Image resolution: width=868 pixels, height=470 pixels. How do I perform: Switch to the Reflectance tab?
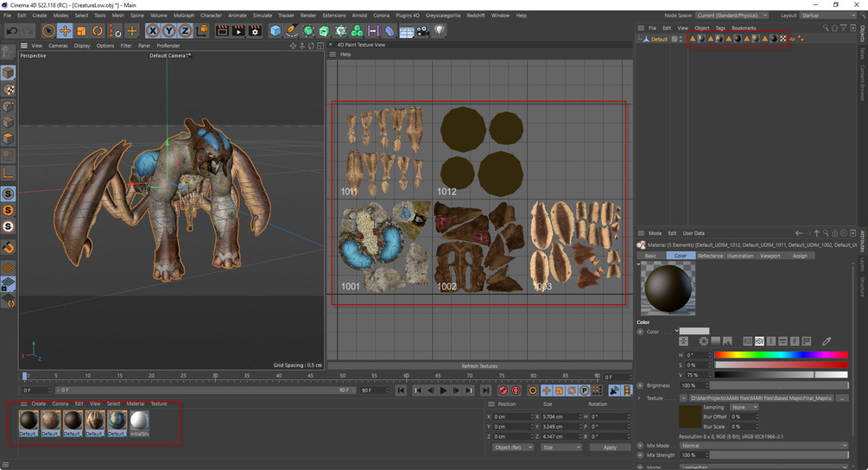(x=710, y=256)
